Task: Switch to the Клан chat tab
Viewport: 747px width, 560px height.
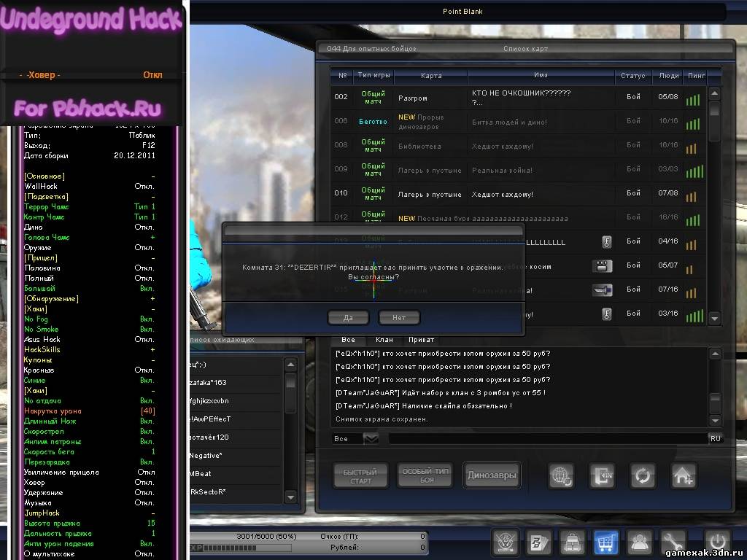Action: 384,340
